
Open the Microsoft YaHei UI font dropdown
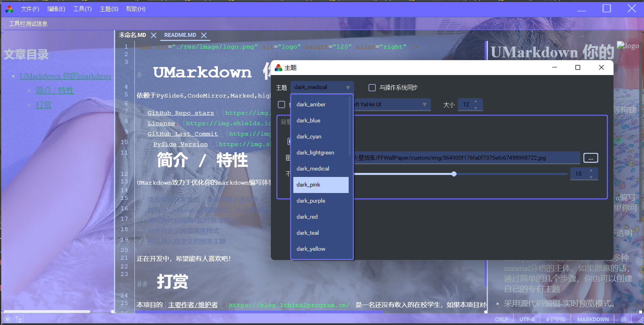[392, 104]
